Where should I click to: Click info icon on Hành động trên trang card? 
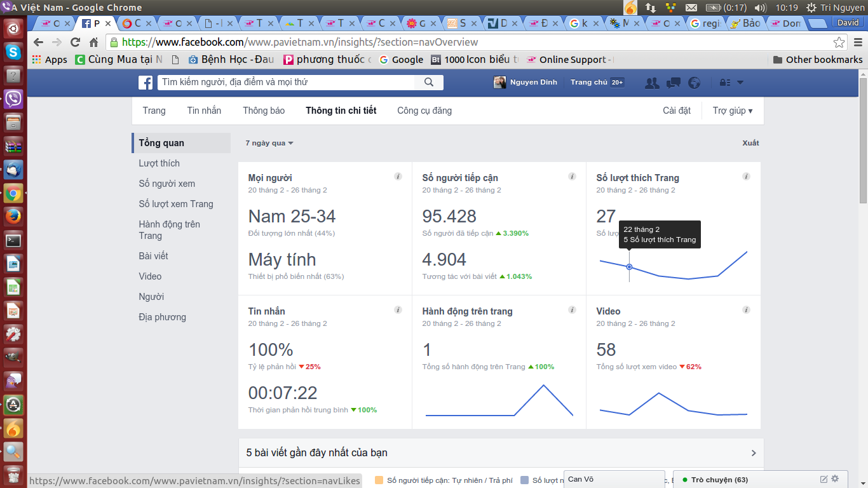tap(572, 310)
